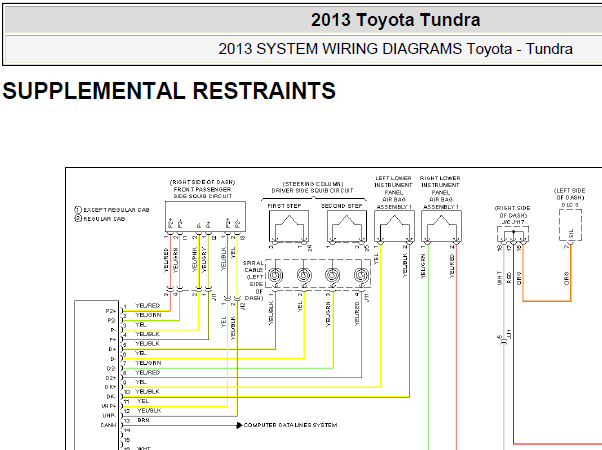This screenshot has height=450, width=602.
Task: Click note 1 'EXCEPT REGULAR CAB'
Action: click(112, 210)
